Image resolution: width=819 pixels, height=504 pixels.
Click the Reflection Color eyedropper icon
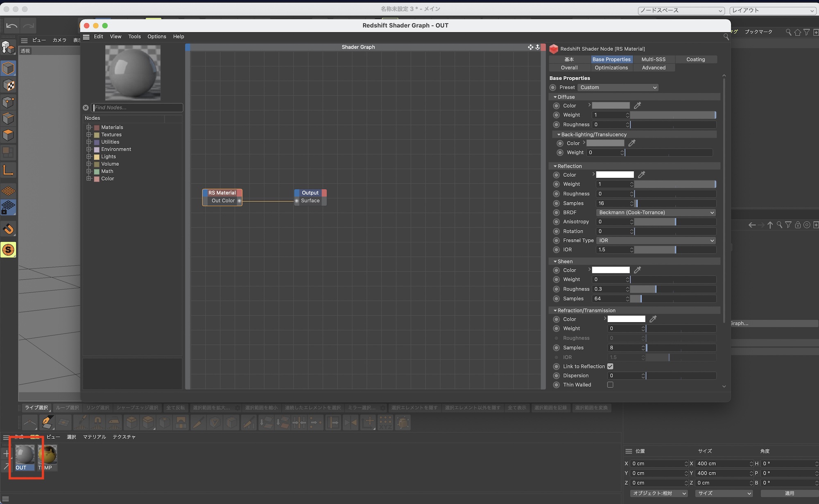click(x=641, y=175)
